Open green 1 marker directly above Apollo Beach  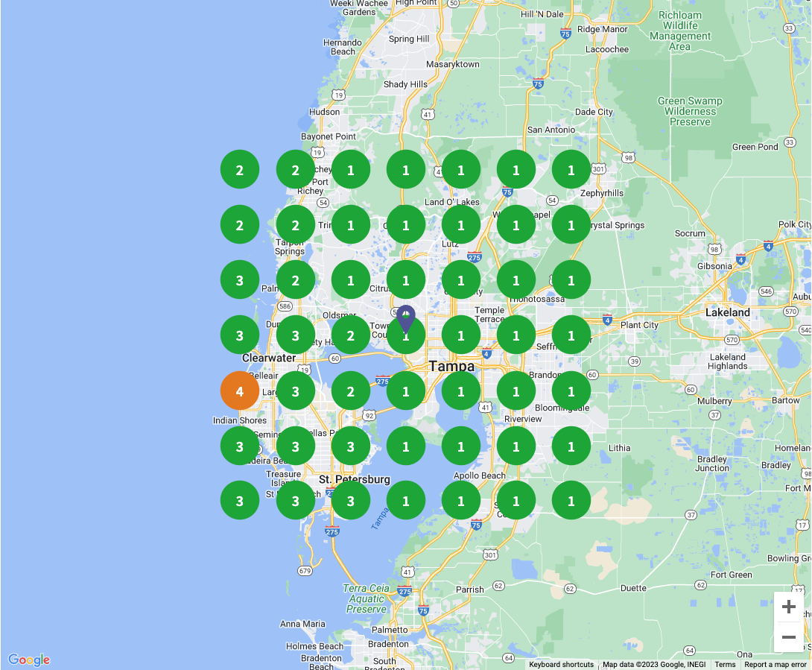(x=461, y=446)
